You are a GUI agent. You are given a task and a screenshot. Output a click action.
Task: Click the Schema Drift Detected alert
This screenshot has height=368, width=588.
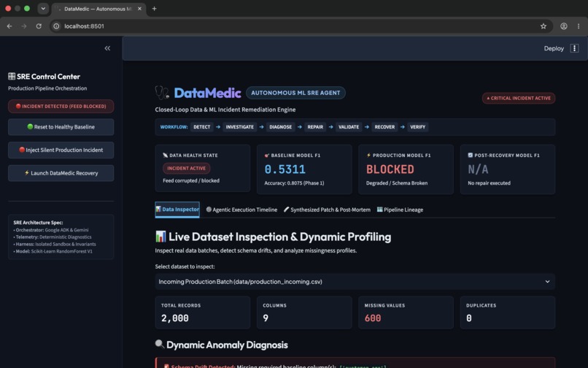(355, 364)
